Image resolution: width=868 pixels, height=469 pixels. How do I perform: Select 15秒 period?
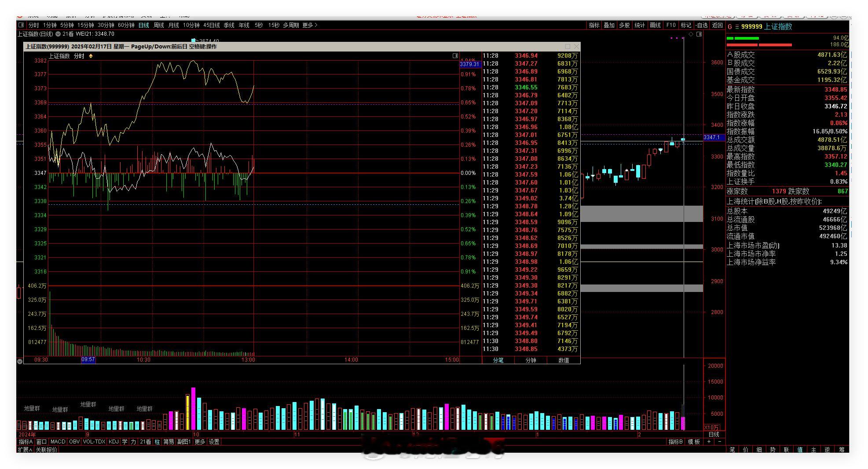pyautogui.click(x=274, y=25)
